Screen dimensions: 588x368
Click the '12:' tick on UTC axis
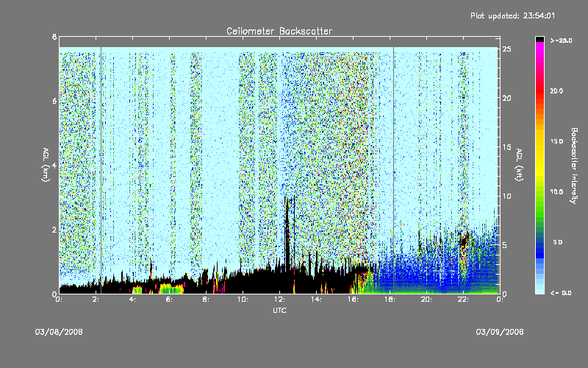click(x=279, y=300)
